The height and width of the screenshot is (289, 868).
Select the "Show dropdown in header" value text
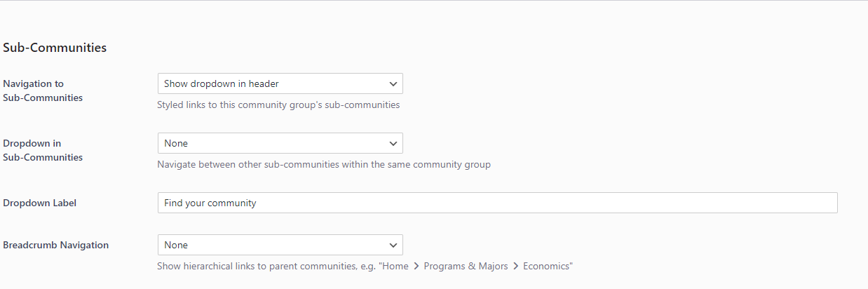(x=222, y=83)
